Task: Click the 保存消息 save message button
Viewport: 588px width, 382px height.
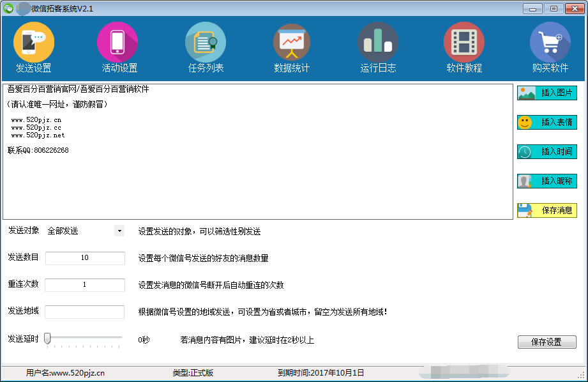Action: 547,210
